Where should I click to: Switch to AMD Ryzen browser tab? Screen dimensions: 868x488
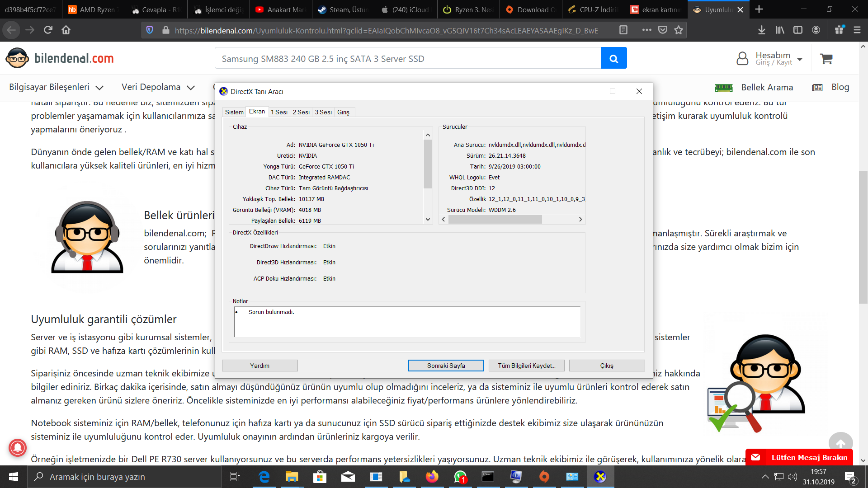94,9
